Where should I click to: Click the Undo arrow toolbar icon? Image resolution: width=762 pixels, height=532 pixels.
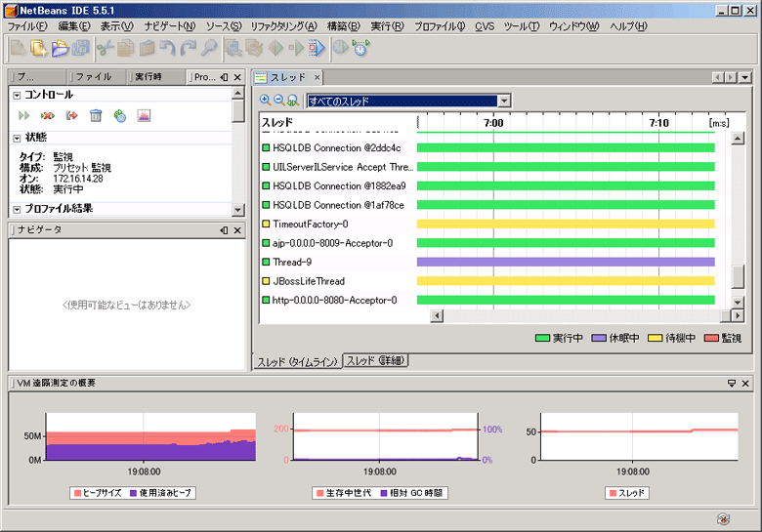[x=167, y=48]
